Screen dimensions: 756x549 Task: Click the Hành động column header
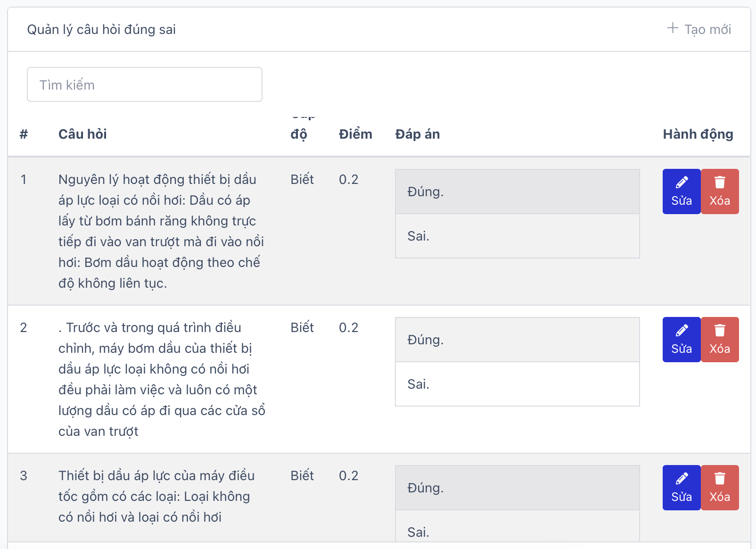click(x=698, y=134)
